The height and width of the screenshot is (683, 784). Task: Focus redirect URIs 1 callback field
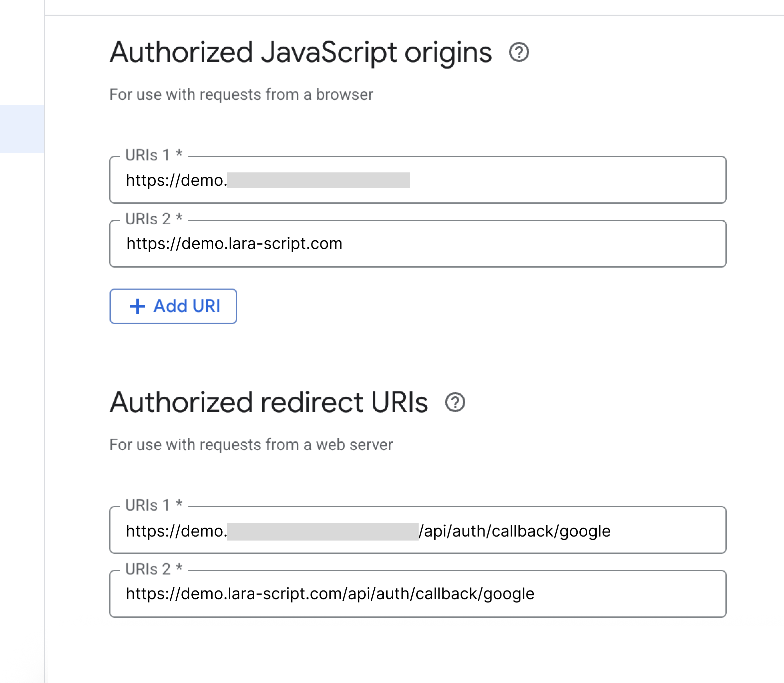point(667,530)
